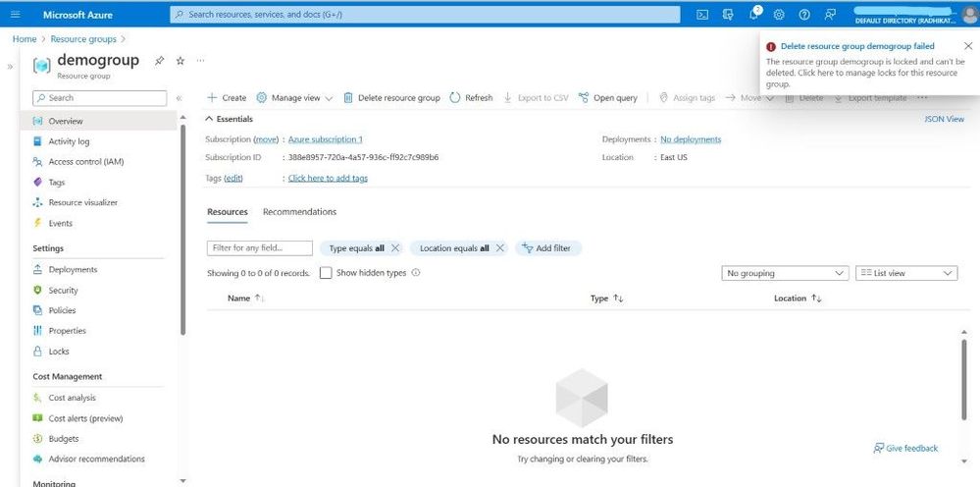Sort by the Location column
Viewport: 980px width, 487px height.
799,298
